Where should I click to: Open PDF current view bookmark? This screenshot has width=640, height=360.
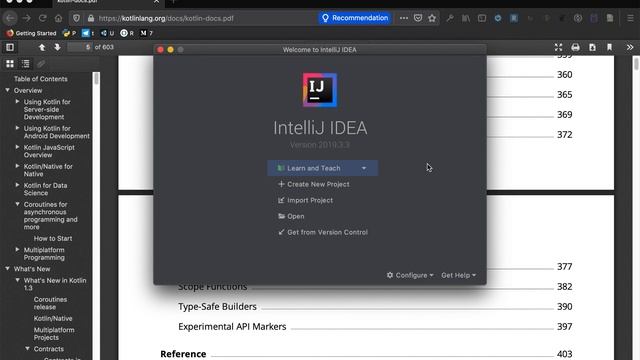tap(609, 47)
